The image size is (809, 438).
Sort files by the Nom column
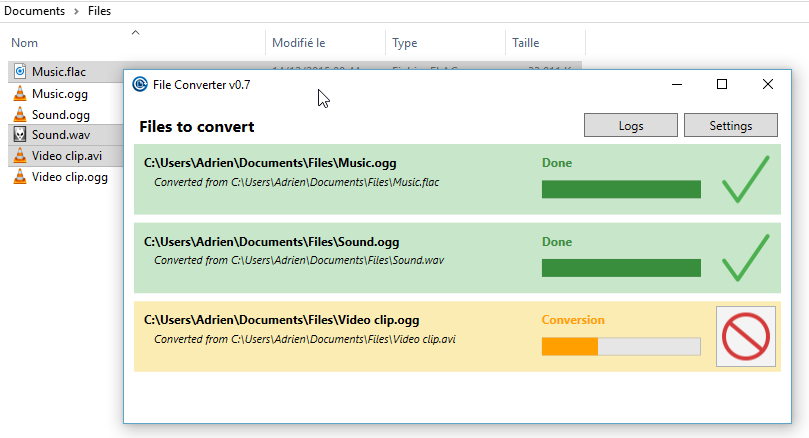[x=25, y=43]
